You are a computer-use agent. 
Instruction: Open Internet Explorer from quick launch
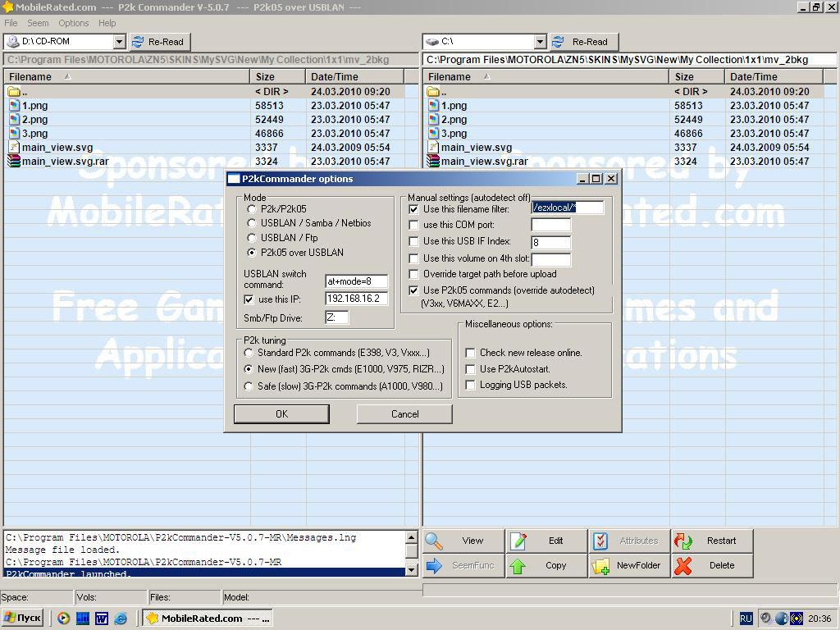(121, 619)
